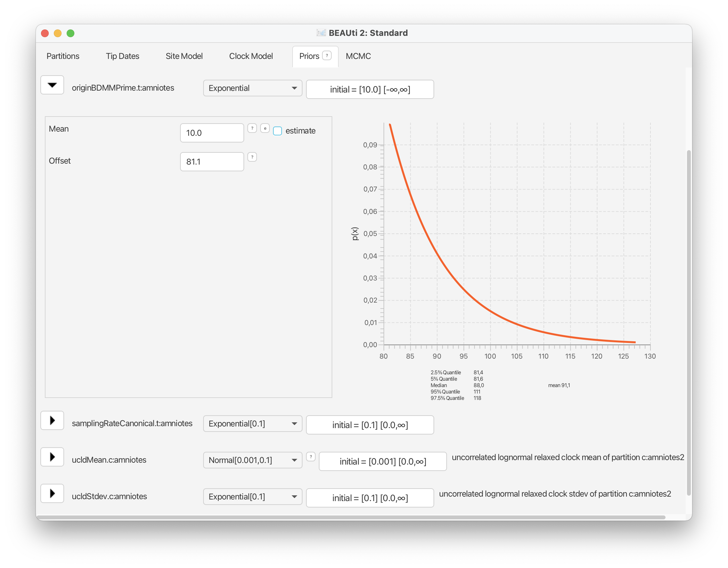Image resolution: width=728 pixels, height=568 pixels.
Task: Click the 'mean 91,1' text below chart
Action: tap(559, 385)
